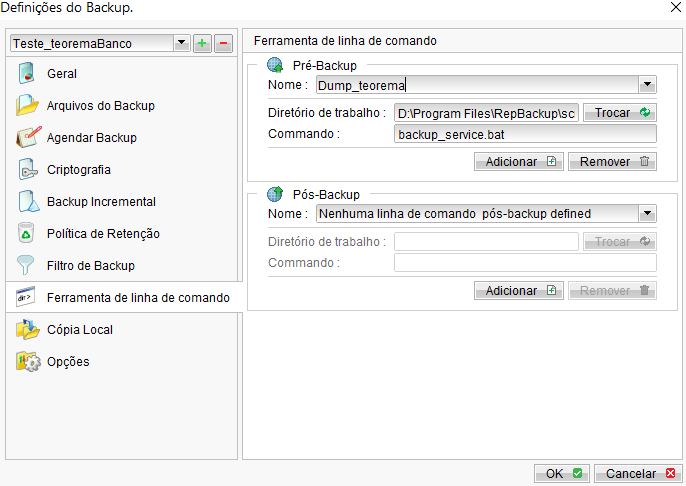Click Trocar button in Pré-Backup

[x=620, y=113]
